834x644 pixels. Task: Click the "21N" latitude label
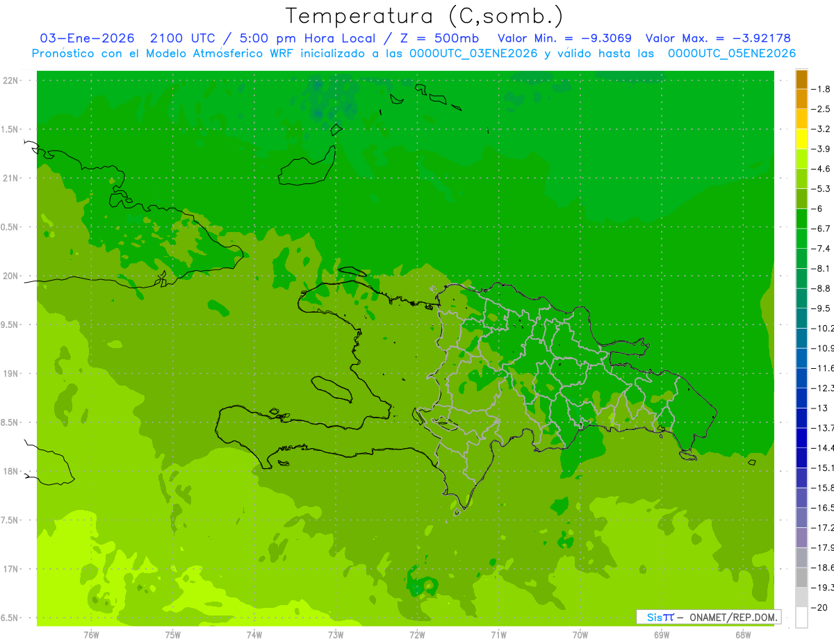(x=10, y=178)
